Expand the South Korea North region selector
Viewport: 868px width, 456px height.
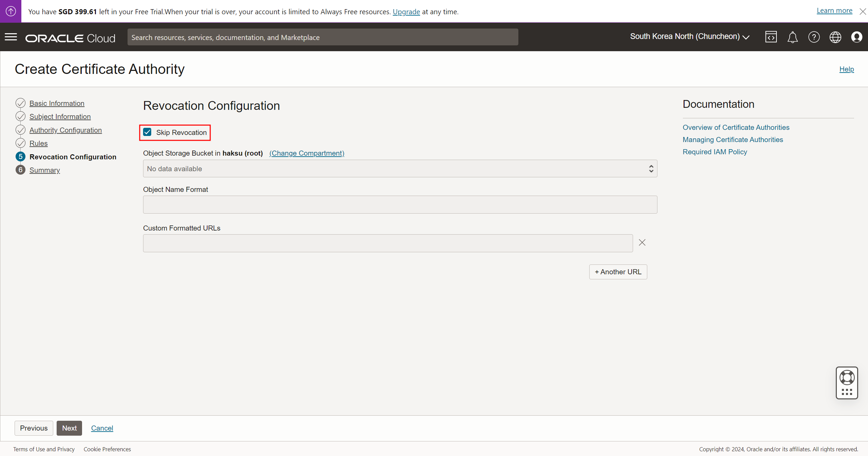click(689, 37)
